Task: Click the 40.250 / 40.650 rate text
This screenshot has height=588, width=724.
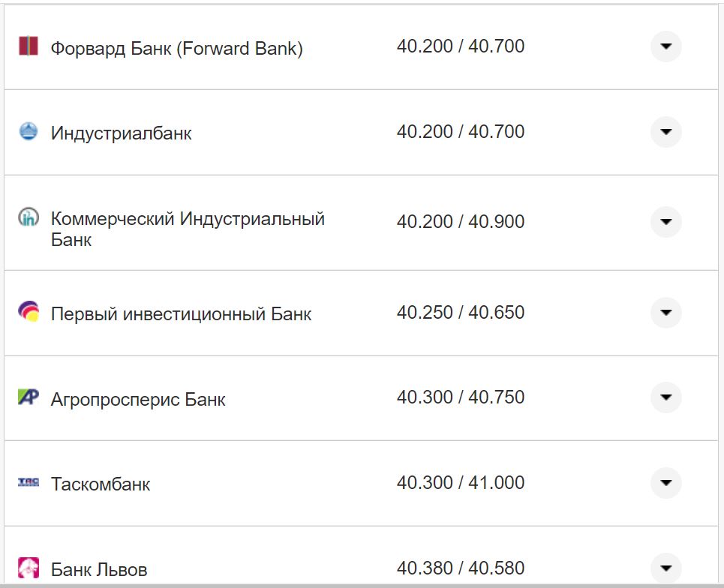Action: pos(462,313)
